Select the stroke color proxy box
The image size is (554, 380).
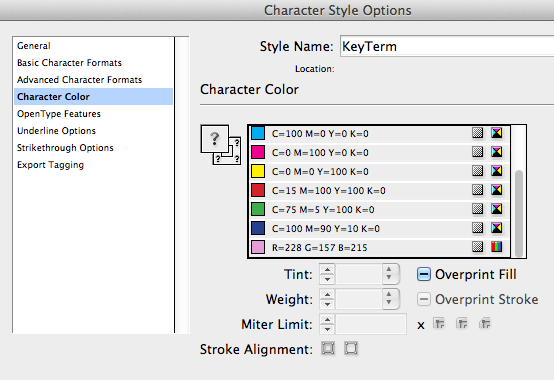pyautogui.click(x=233, y=157)
